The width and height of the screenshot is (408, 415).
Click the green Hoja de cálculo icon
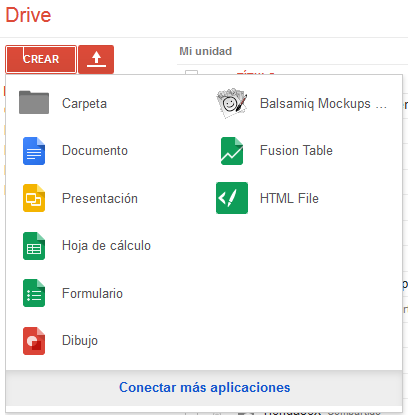coord(34,246)
